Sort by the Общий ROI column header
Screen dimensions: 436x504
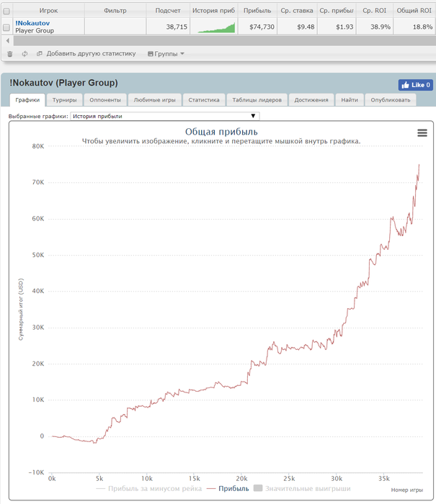[414, 11]
